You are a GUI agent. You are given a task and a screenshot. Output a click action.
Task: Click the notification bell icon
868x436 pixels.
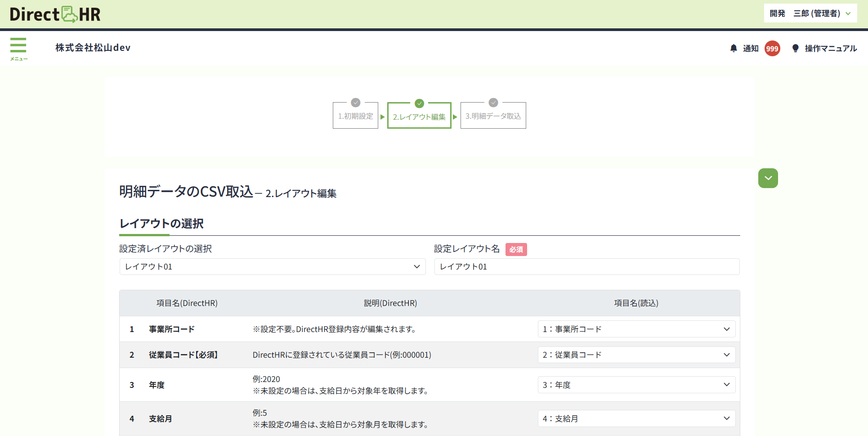coord(734,48)
